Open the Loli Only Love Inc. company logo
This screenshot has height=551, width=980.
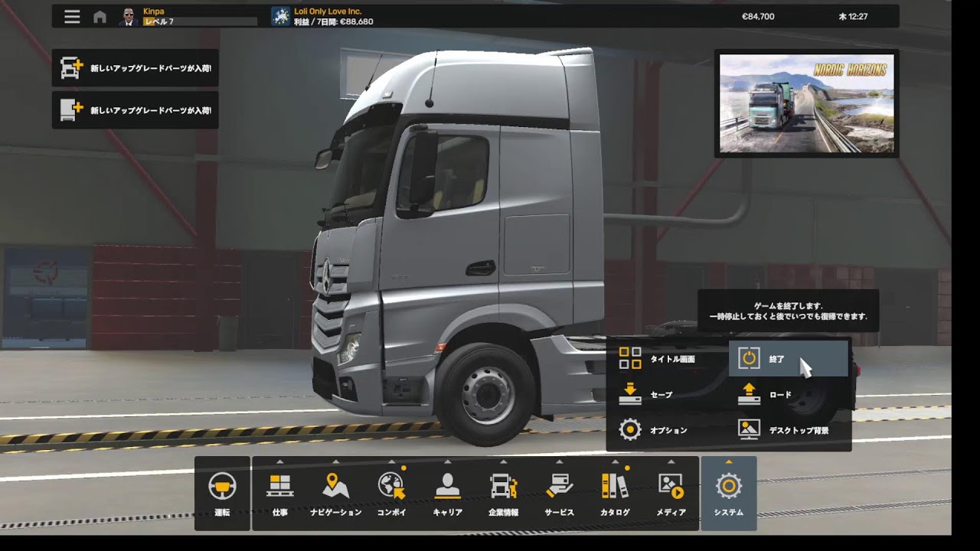(x=281, y=17)
